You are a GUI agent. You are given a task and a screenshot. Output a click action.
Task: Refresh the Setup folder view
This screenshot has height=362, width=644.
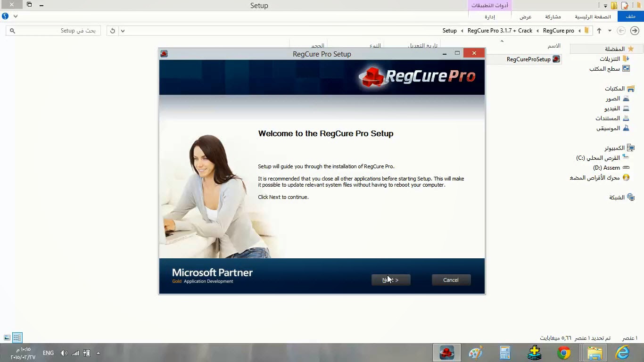(x=112, y=31)
